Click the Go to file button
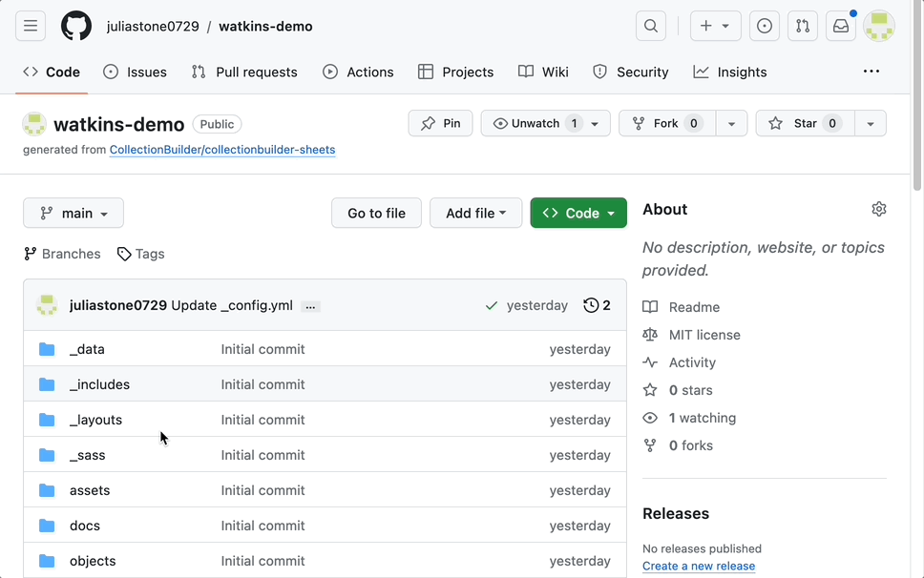The width and height of the screenshot is (924, 578). (376, 213)
